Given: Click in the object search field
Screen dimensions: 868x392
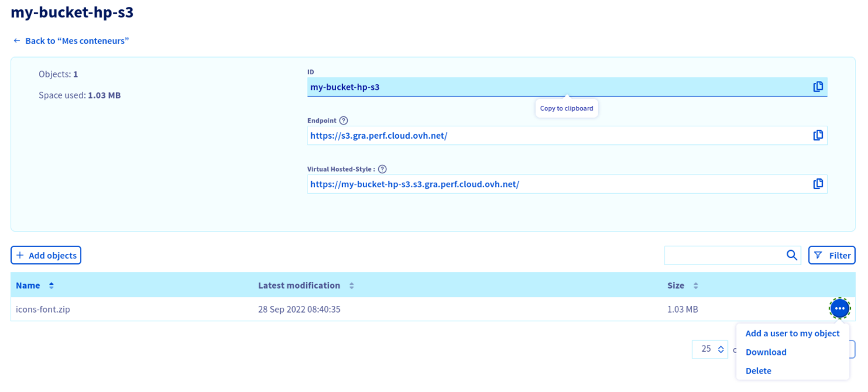Looking at the screenshot, I should pos(723,255).
